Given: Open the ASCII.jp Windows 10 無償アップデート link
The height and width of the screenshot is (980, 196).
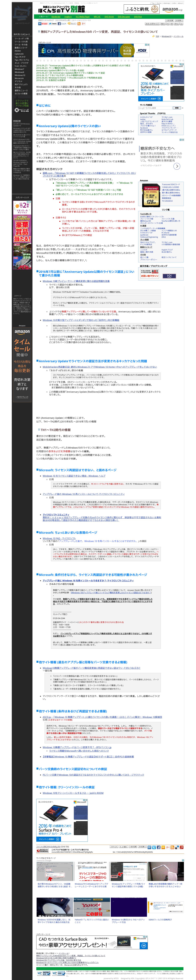Looking at the screenshot, I should (x=102, y=717).
